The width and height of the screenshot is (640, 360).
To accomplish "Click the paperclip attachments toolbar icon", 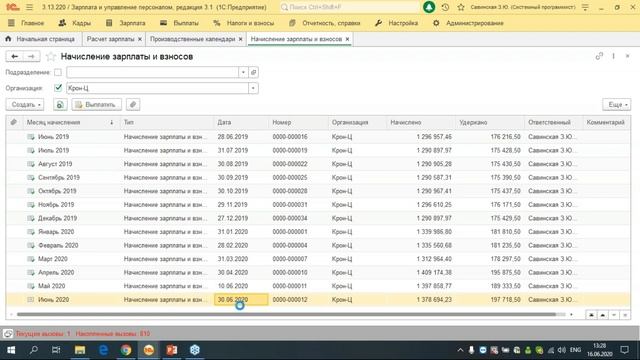I will click(x=133, y=104).
